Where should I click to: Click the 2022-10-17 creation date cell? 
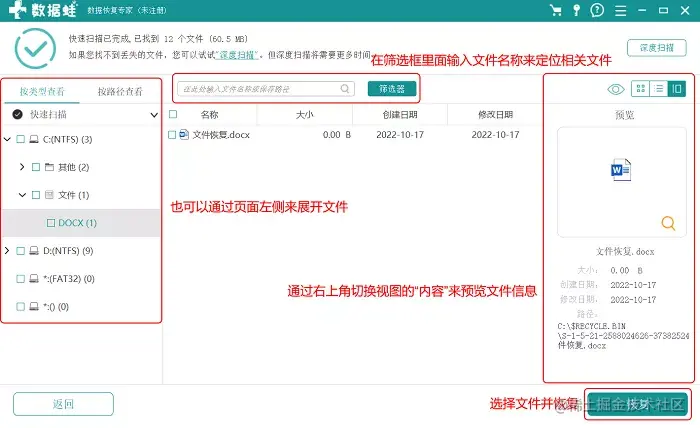pyautogui.click(x=400, y=134)
